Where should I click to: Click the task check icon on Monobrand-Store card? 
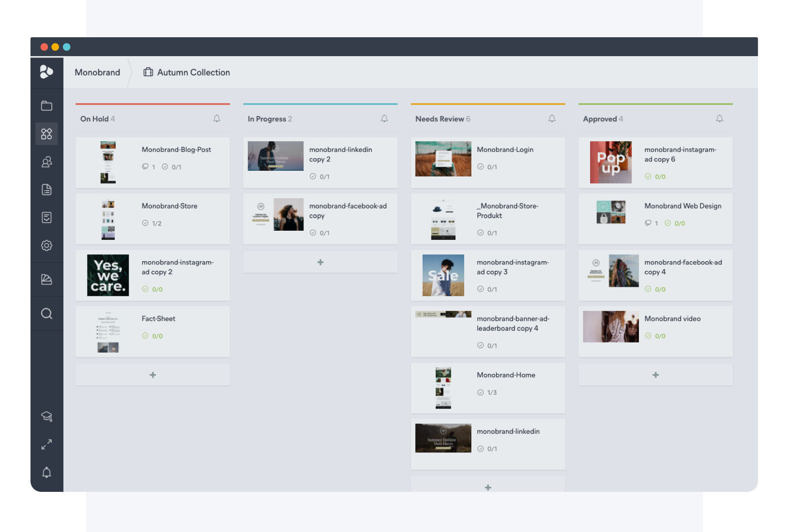click(145, 223)
